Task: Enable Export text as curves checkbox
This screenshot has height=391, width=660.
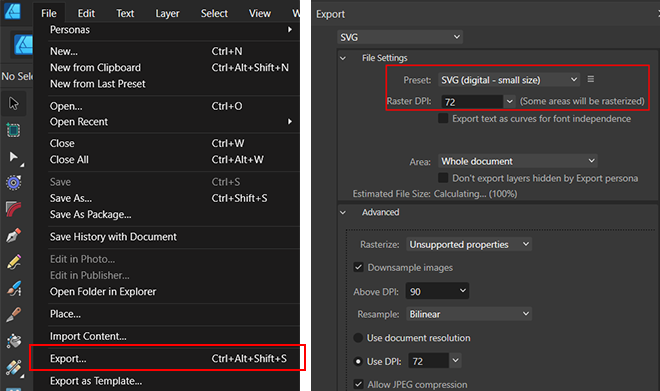Action: click(443, 118)
